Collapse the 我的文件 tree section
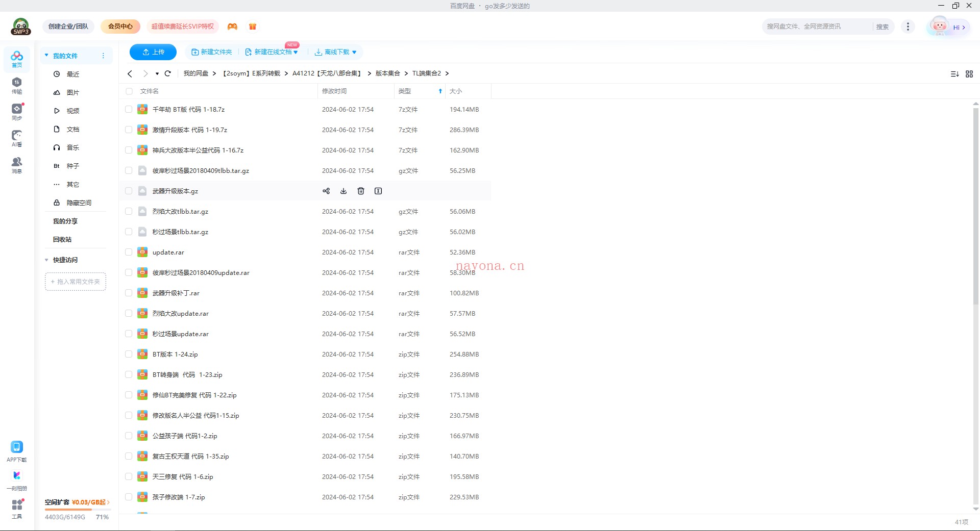980x531 pixels. [46, 55]
